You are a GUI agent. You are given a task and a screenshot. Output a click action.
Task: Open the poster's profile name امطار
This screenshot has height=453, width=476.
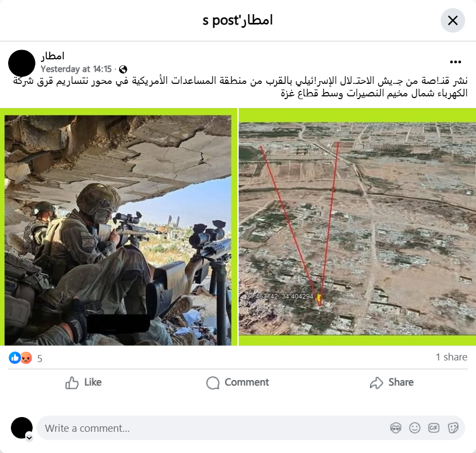click(x=53, y=56)
